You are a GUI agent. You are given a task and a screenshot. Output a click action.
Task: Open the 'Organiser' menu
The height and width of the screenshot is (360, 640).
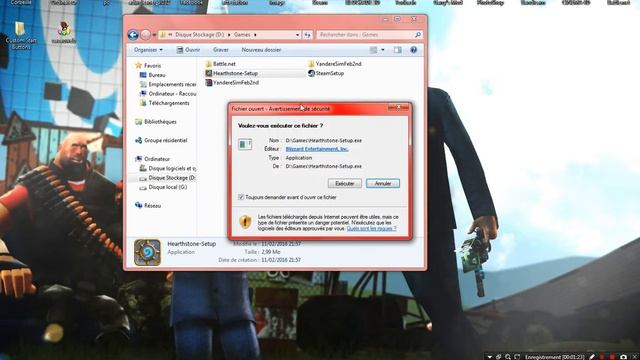tap(148, 50)
